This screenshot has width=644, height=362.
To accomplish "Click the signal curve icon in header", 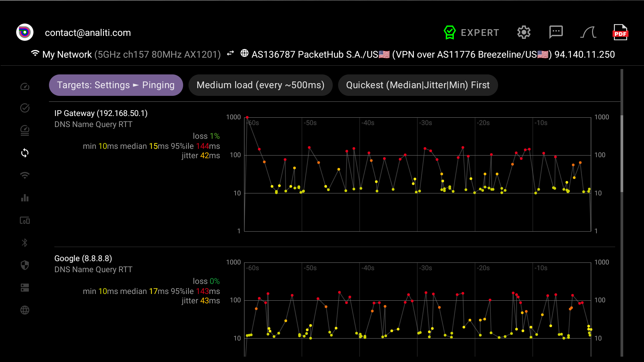I will pos(588,33).
